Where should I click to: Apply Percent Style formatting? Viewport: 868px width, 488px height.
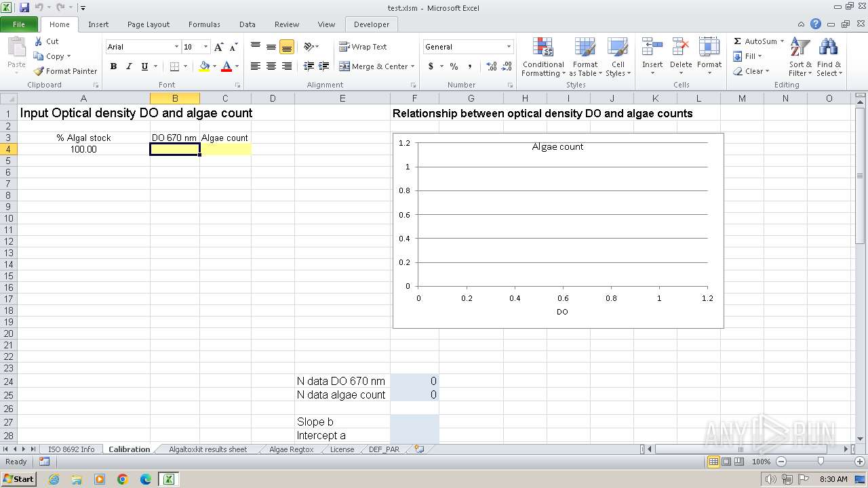point(454,66)
